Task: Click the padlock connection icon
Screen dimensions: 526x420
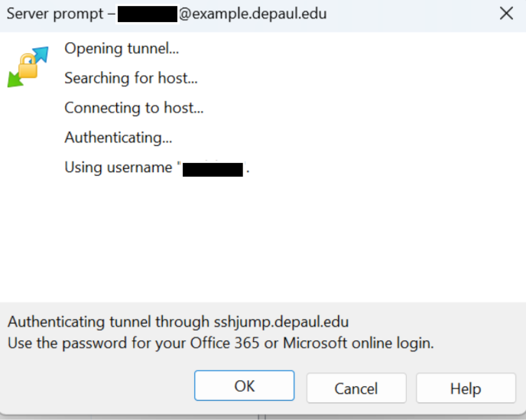Action: [x=28, y=67]
